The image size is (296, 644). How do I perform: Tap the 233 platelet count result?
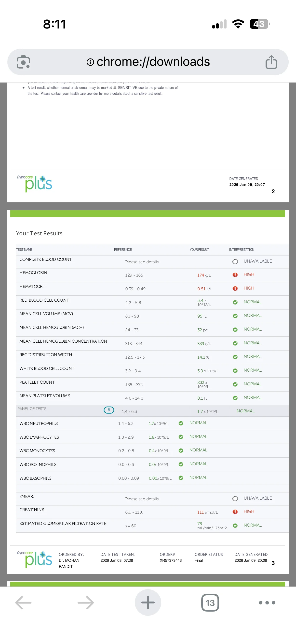coord(203,384)
